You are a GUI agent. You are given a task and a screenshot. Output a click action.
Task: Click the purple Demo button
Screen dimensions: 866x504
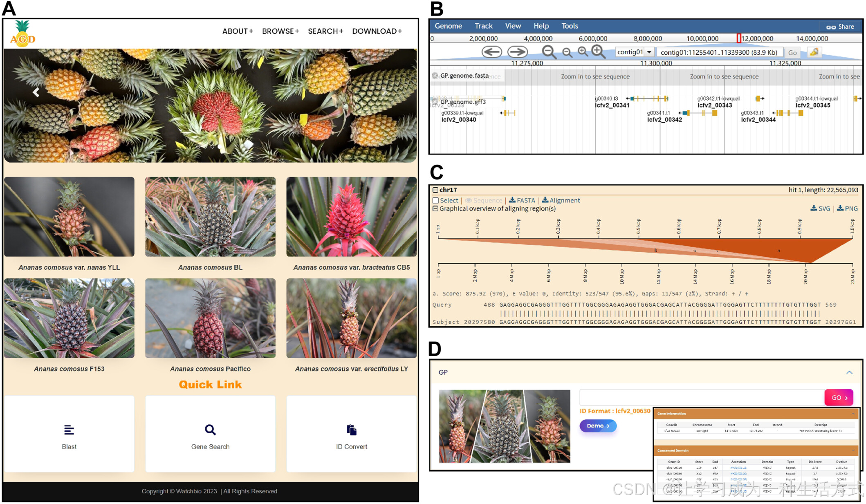(598, 426)
